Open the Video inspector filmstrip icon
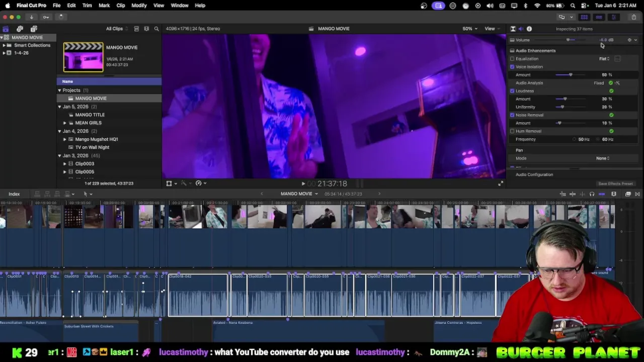The width and height of the screenshot is (644, 362). click(x=513, y=29)
